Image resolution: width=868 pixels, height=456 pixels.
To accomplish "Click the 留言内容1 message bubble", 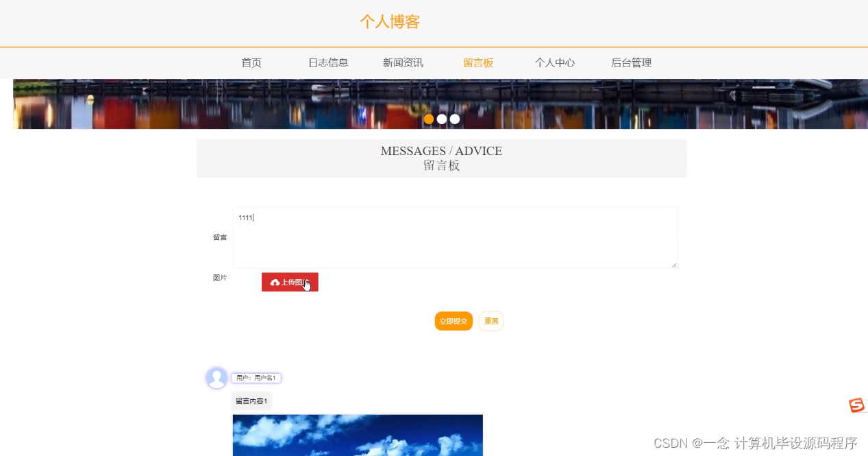I will pyautogui.click(x=251, y=400).
